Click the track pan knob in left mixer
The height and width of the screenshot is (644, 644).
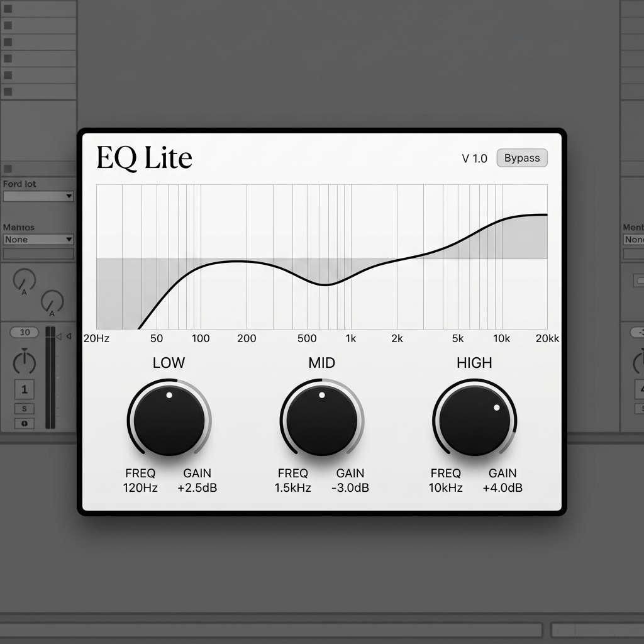point(25,363)
